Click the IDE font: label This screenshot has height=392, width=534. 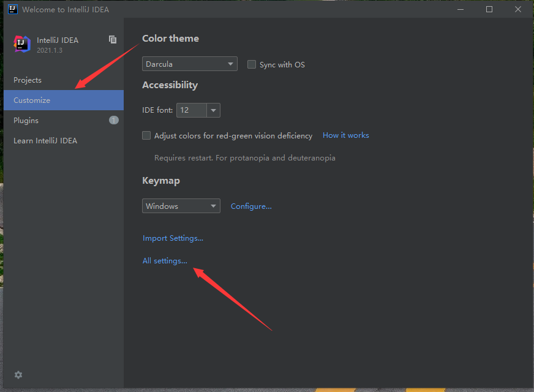tap(157, 110)
